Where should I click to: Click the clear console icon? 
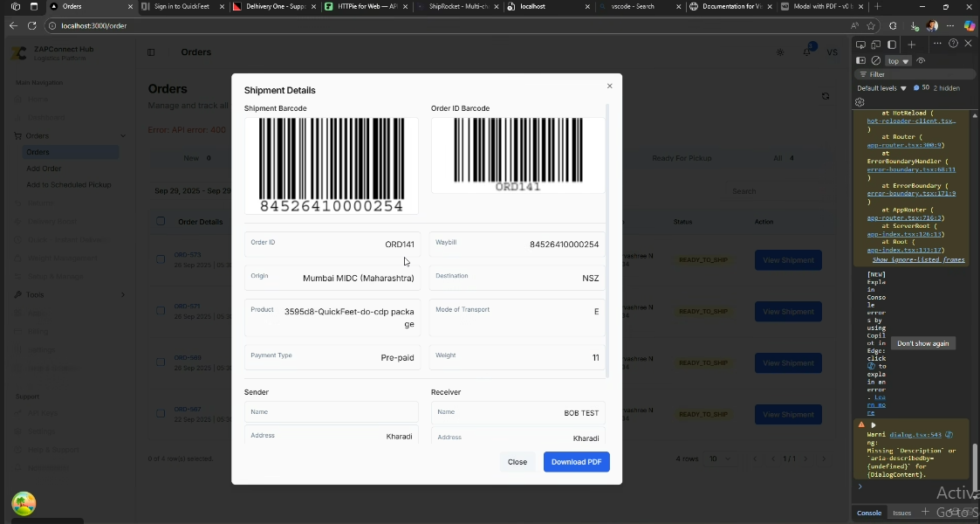click(876, 61)
